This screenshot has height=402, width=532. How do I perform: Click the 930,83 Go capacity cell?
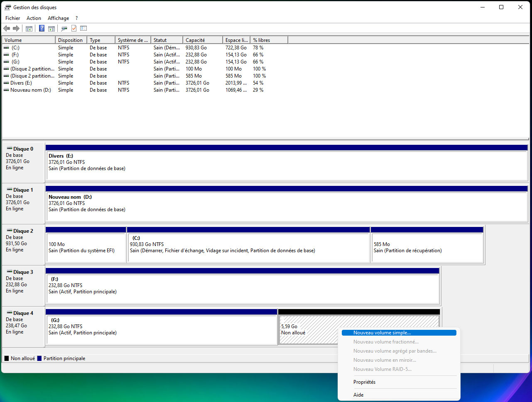(196, 48)
